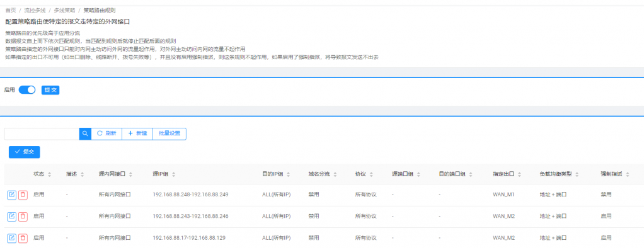Image resolution: width=644 pixels, height=248 pixels.
Task: Edit the 192.168.88.248-192.168.88.249 rule
Action: point(11,194)
